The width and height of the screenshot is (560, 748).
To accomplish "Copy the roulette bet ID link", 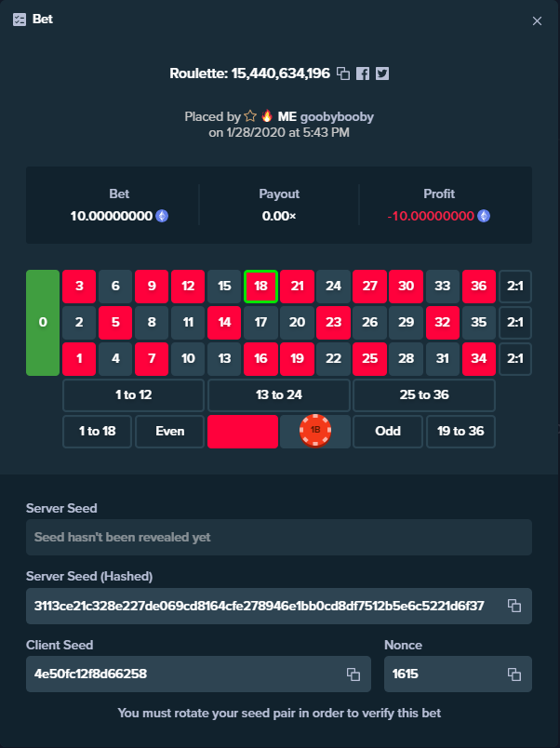I will point(343,73).
